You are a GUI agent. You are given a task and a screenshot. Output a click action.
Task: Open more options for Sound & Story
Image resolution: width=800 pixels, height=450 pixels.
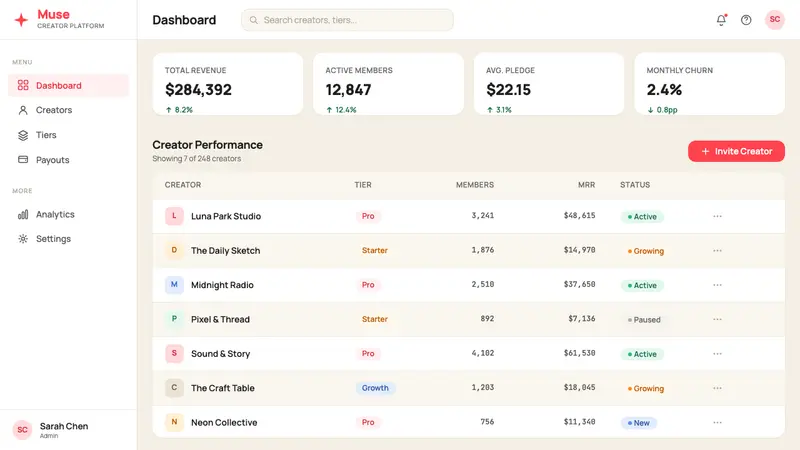(x=717, y=354)
